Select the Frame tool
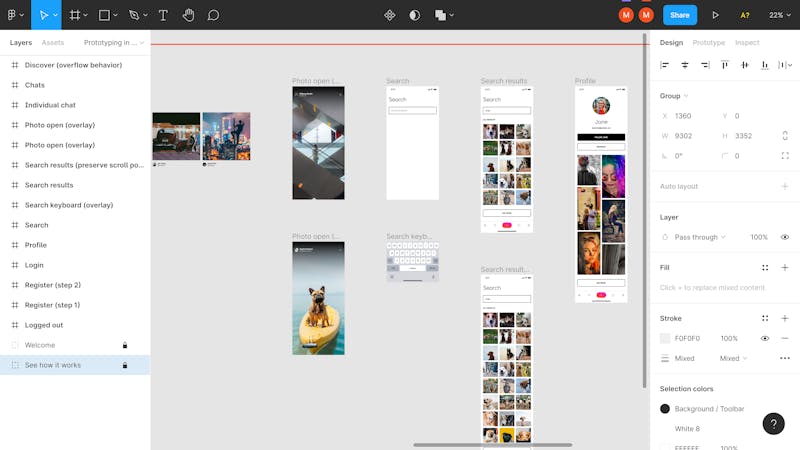Image resolution: width=800 pixels, height=450 pixels. (74, 15)
